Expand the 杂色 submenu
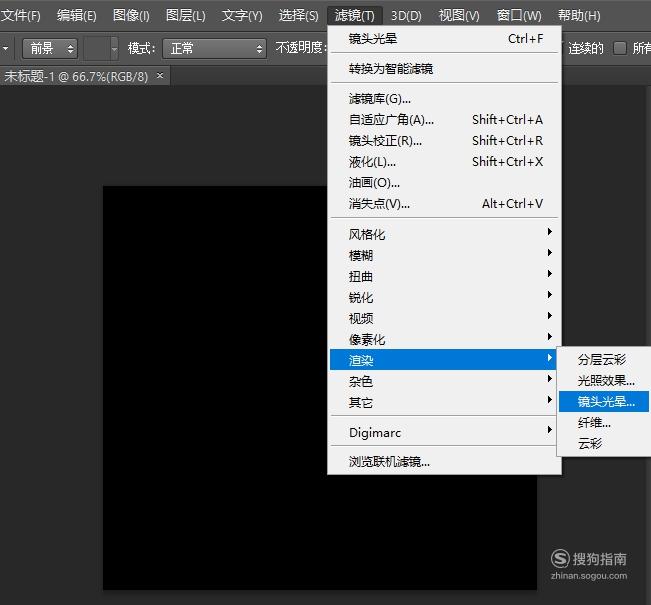651x605 pixels. (x=444, y=381)
